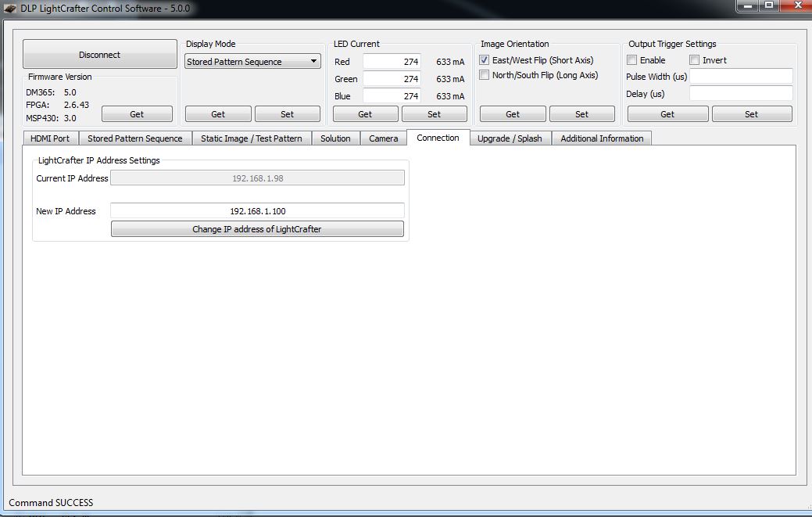
Task: Tick the Invert trigger checkbox
Action: point(695,60)
